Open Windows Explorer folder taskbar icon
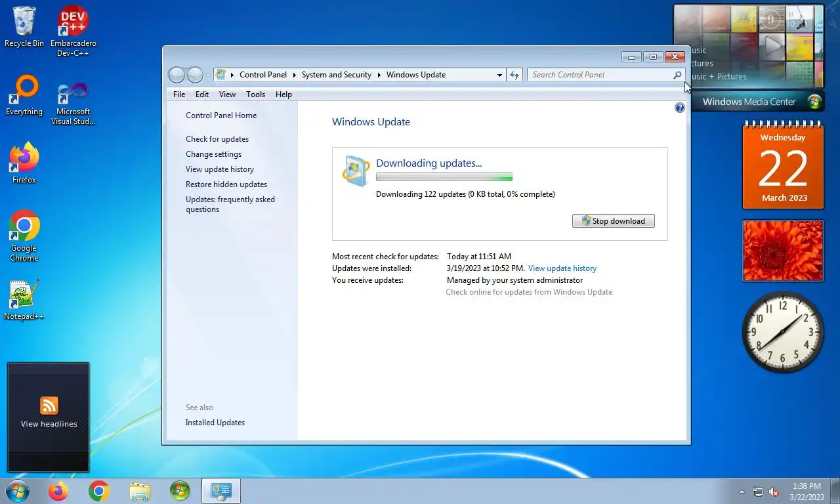Viewport: 840px width, 504px height. 140,491
